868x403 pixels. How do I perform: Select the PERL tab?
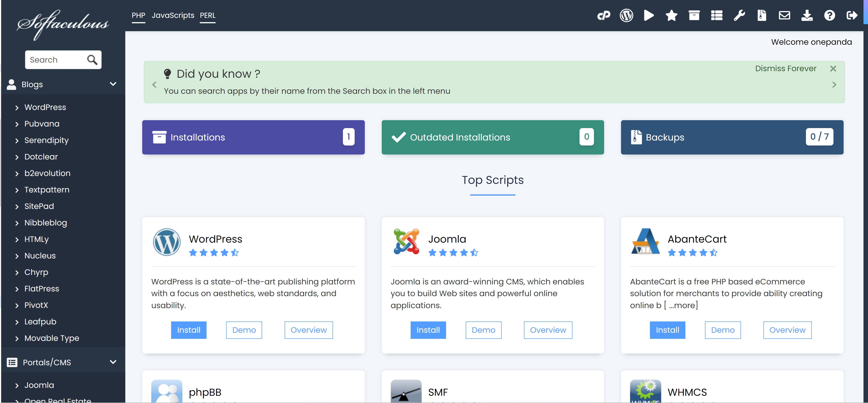point(207,16)
